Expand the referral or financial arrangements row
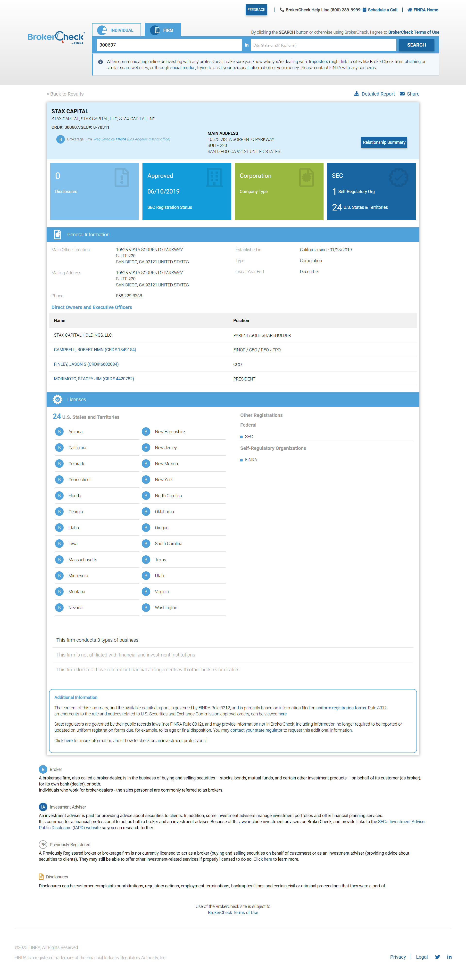Screen dimensions: 466x980 coord(233,670)
